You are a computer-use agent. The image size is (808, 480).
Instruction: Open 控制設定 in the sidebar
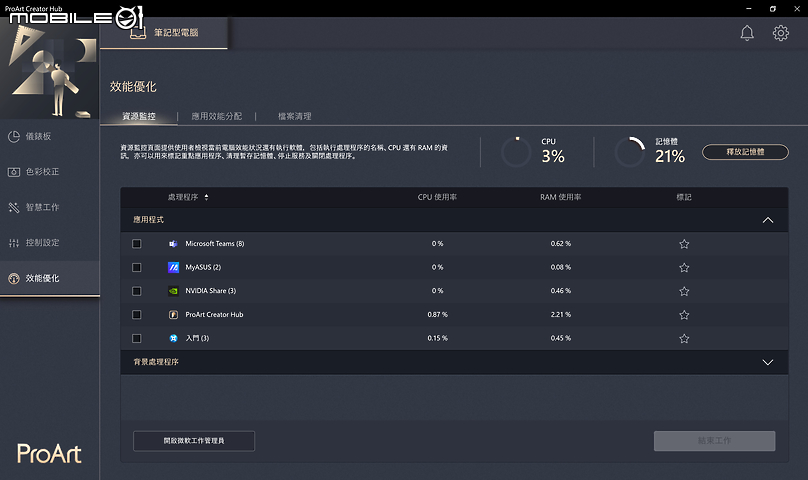(49, 243)
